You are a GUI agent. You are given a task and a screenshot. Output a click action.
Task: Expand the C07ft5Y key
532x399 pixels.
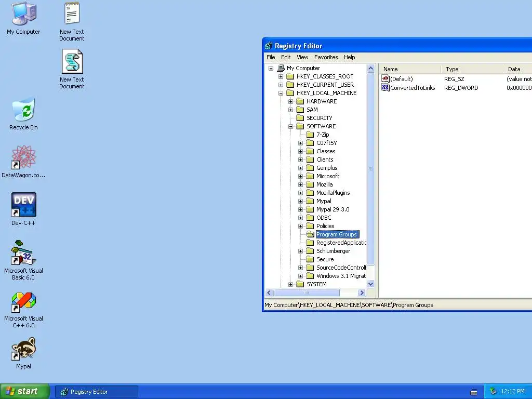pos(301,143)
